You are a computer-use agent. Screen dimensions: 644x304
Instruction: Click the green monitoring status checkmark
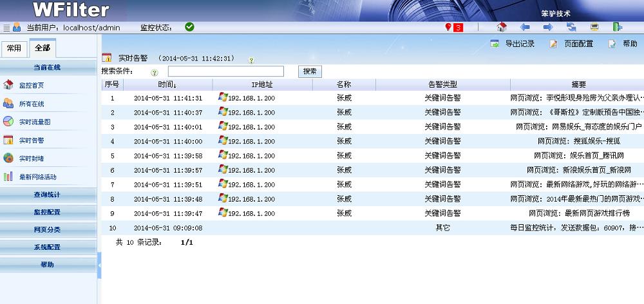pos(189,27)
